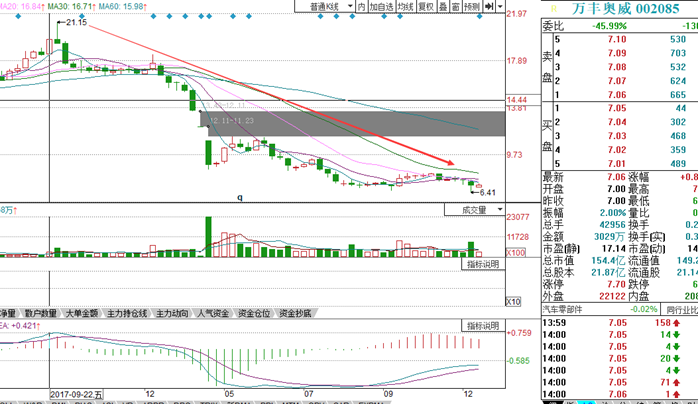698x404 pixels.
Task: Add stock via 加自选 button
Action: [381, 6]
